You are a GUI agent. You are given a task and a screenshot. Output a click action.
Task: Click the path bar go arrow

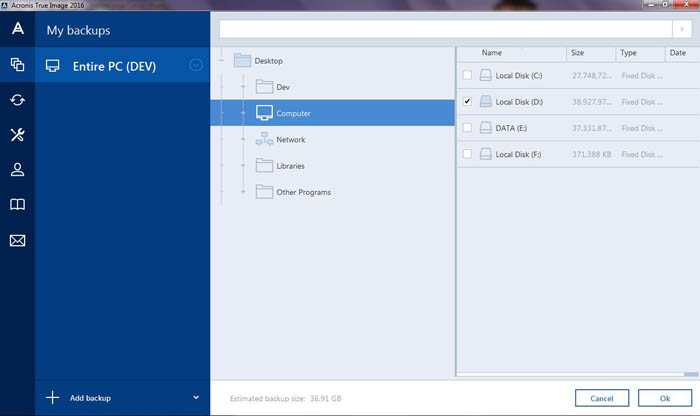click(682, 29)
